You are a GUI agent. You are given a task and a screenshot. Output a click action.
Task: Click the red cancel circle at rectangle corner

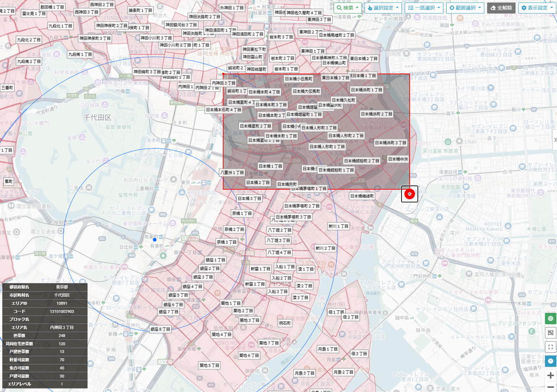coord(409,193)
